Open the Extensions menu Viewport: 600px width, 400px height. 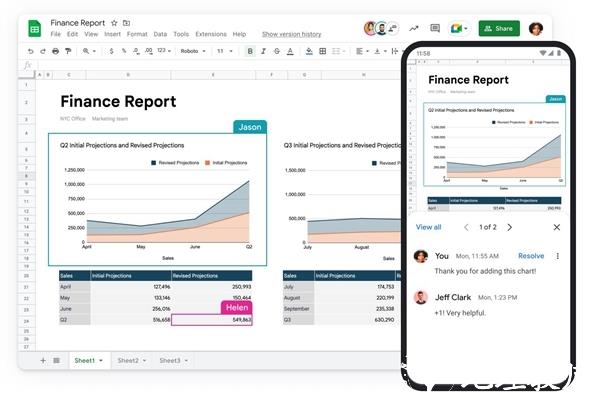click(211, 34)
